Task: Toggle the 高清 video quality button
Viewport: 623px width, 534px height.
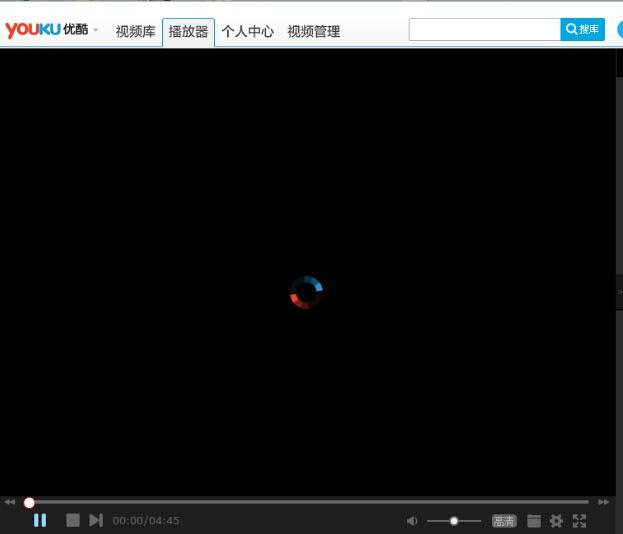Action: pos(504,521)
